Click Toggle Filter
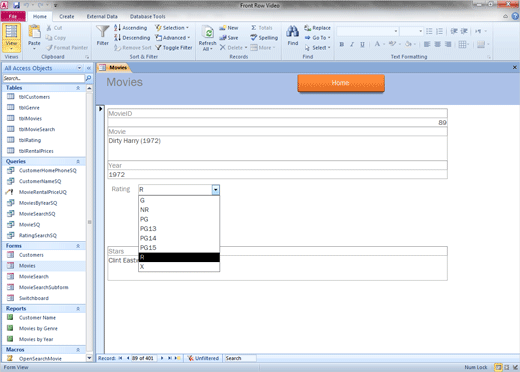 coord(174,48)
